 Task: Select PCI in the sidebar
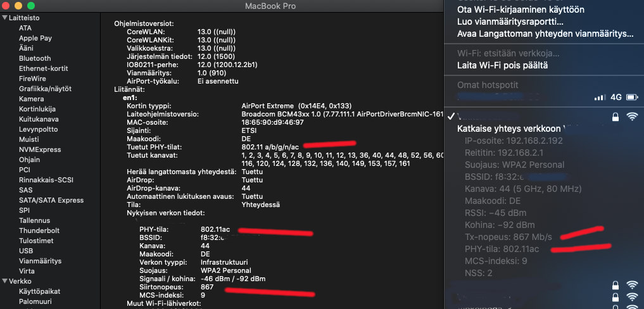25,170
